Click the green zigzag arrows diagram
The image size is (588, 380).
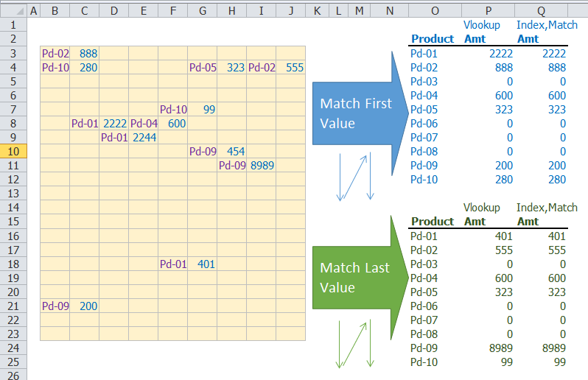pos(357,343)
